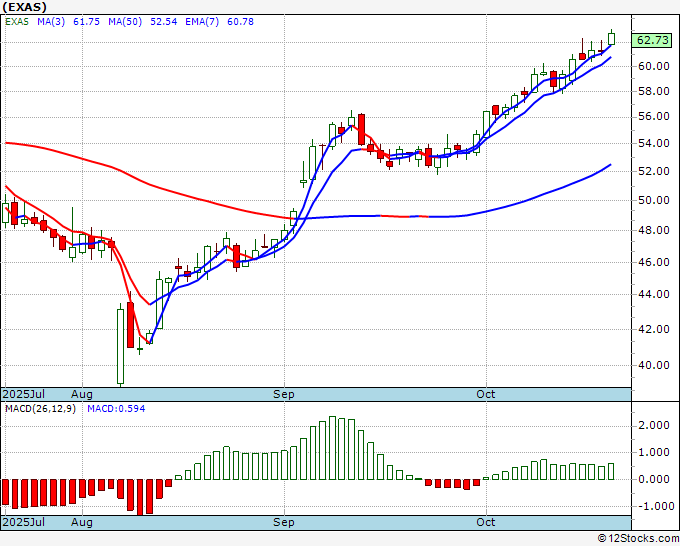Click the EMA(7) legend label
Viewport: 680px width, 546px height.
click(202, 22)
